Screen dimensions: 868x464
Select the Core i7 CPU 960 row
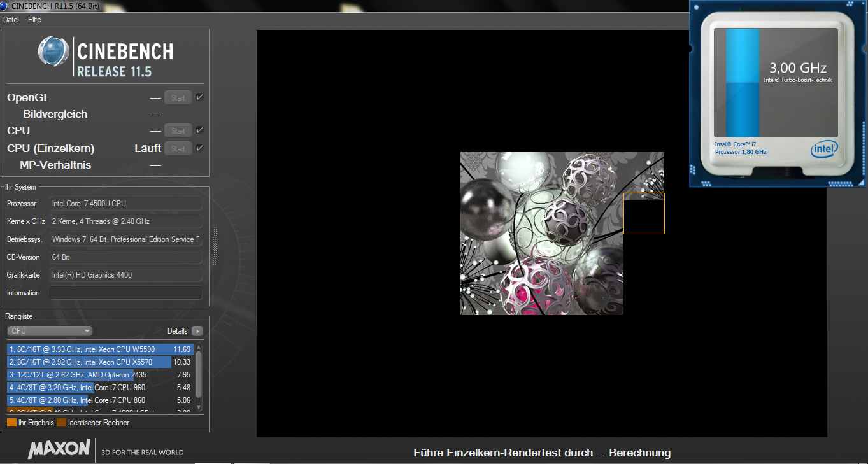click(99, 388)
